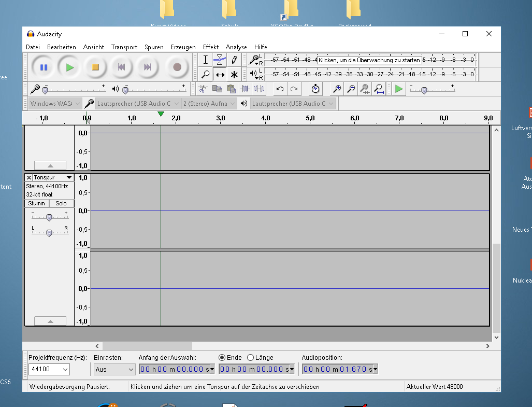Open the Erzeugen menu
This screenshot has height=407, width=532.
click(183, 47)
